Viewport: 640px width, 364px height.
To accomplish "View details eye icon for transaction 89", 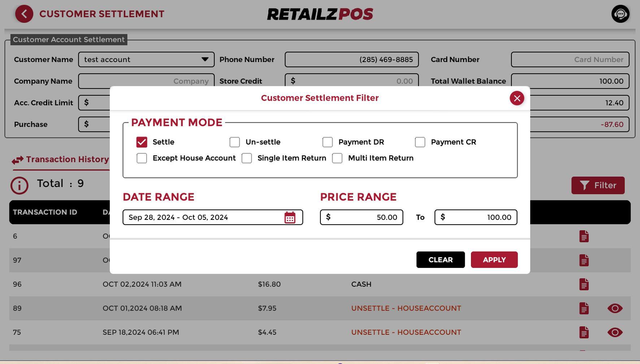I will click(615, 308).
